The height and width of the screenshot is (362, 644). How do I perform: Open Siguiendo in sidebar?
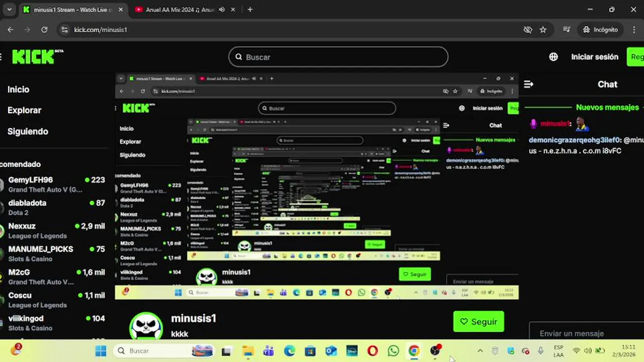point(28,131)
